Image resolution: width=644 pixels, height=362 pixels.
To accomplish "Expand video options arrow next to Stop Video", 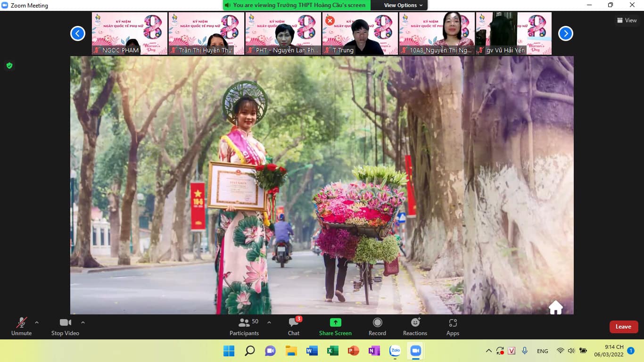I will click(83, 322).
